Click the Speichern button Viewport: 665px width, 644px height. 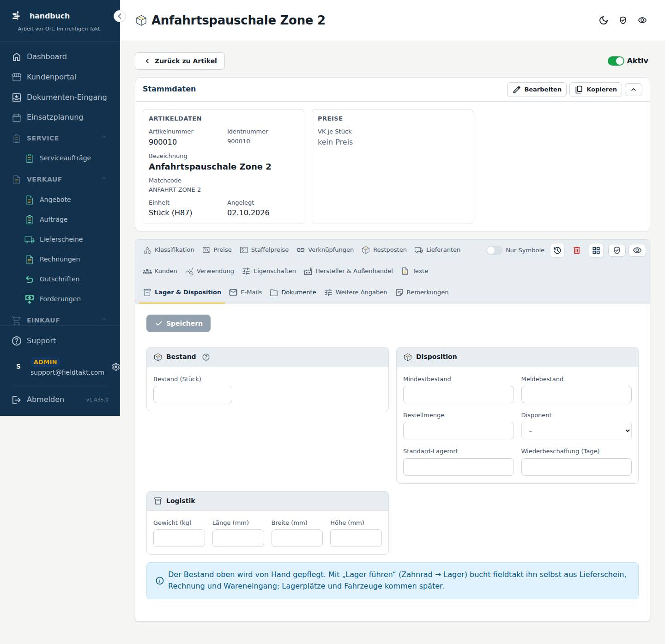pos(178,323)
